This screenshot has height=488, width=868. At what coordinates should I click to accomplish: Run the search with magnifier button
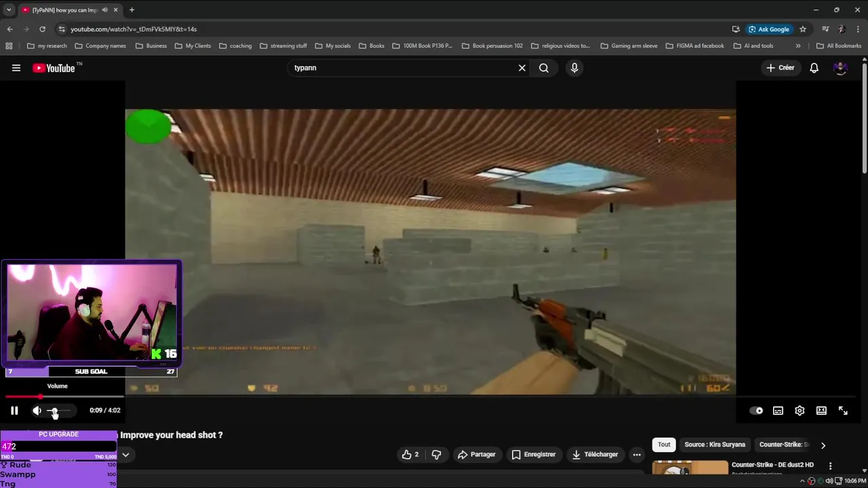[x=544, y=68]
